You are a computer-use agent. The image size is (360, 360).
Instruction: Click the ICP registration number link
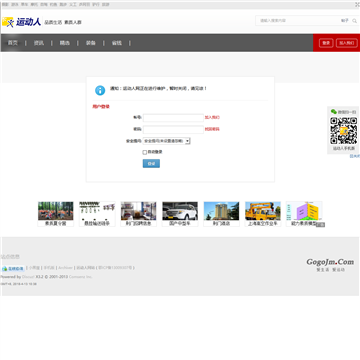[x=115, y=268]
